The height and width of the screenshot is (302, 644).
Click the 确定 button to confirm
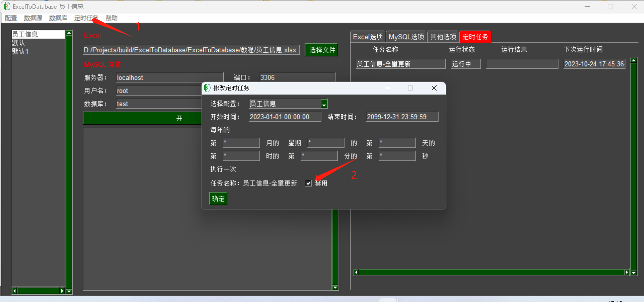(218, 198)
